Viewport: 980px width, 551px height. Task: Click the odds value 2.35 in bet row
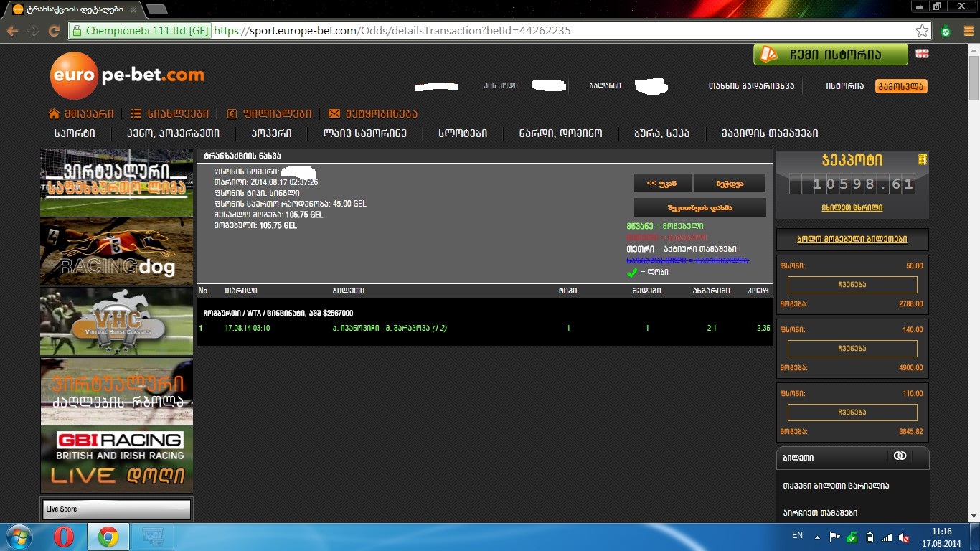763,328
